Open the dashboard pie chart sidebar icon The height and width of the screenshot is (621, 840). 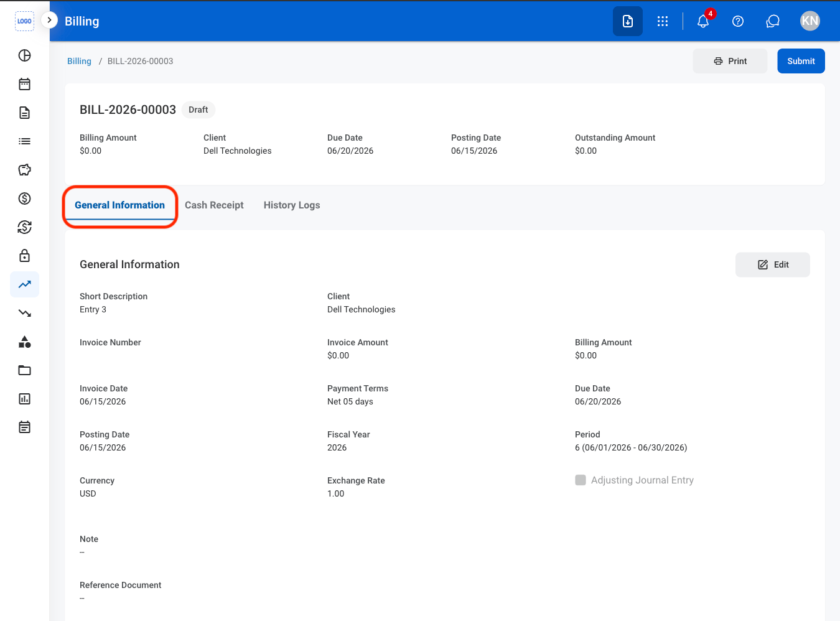tap(24, 55)
